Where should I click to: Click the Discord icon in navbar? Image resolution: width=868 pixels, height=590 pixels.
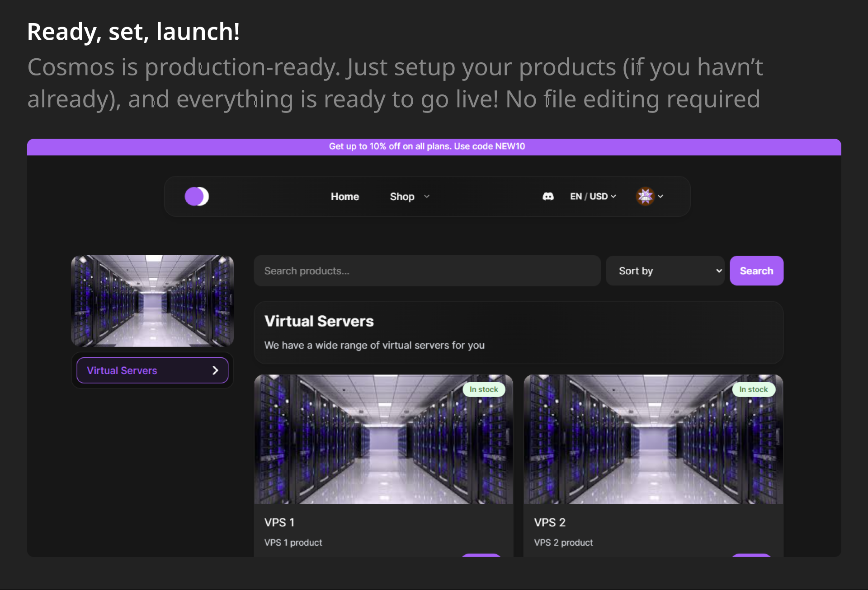(x=548, y=197)
